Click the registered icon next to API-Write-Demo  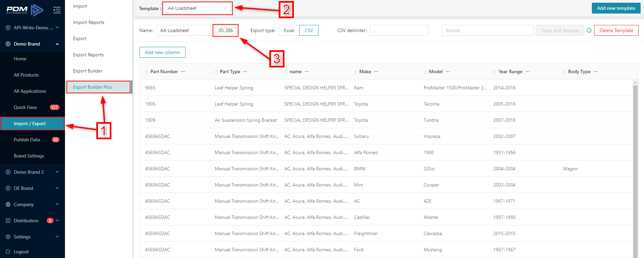coord(8,28)
